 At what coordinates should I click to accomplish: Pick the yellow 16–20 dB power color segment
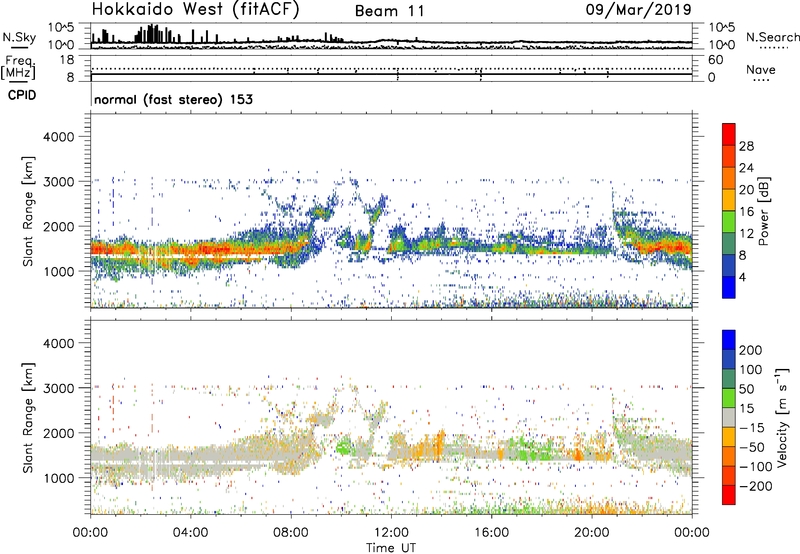(729, 200)
